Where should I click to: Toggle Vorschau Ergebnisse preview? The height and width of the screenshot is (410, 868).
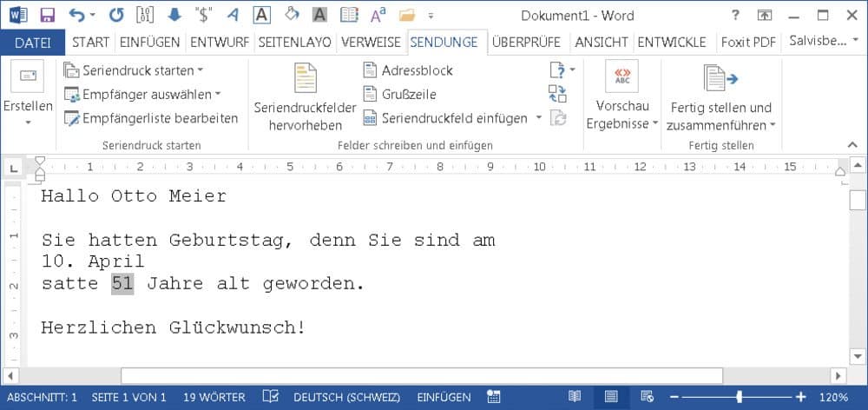click(x=621, y=97)
